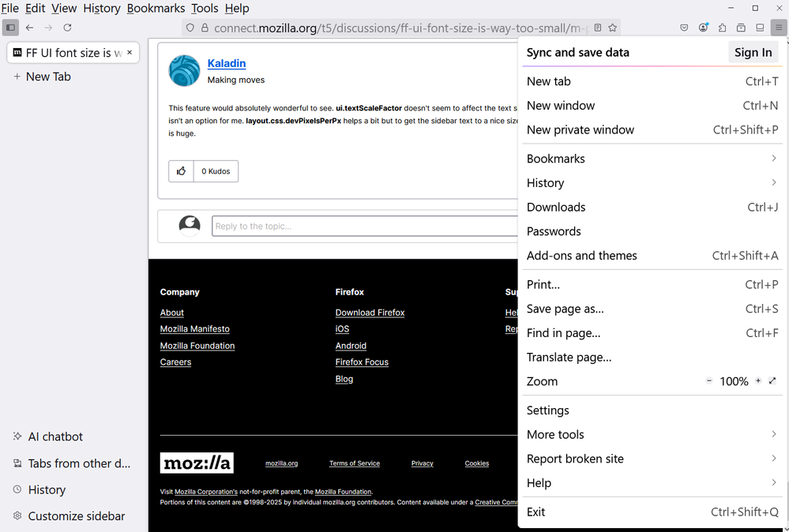Toggle reader view in the address bar
Screen dimensions: 789x532
tap(598, 28)
